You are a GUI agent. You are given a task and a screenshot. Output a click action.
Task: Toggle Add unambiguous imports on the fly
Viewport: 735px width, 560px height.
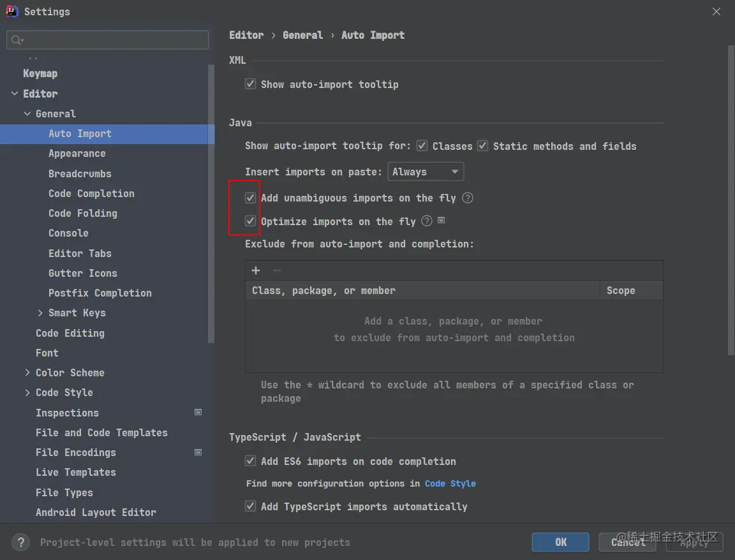tap(250, 198)
